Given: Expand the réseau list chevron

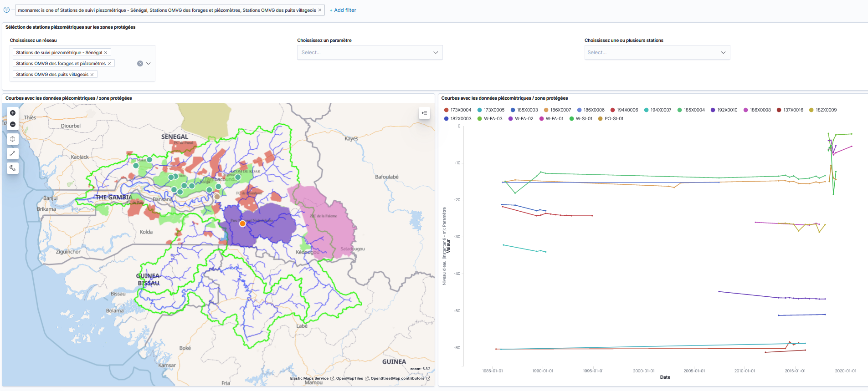Looking at the screenshot, I should point(148,64).
